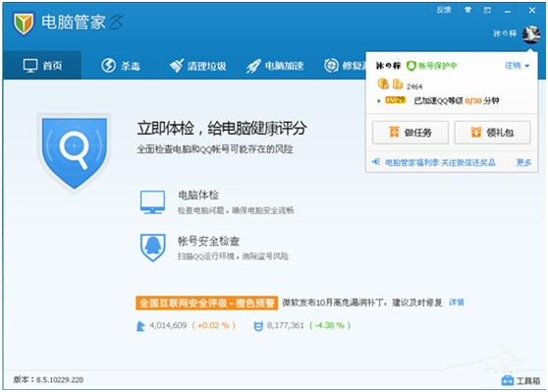Click the 领礼包 gift button
This screenshot has width=548, height=392.
click(x=492, y=133)
